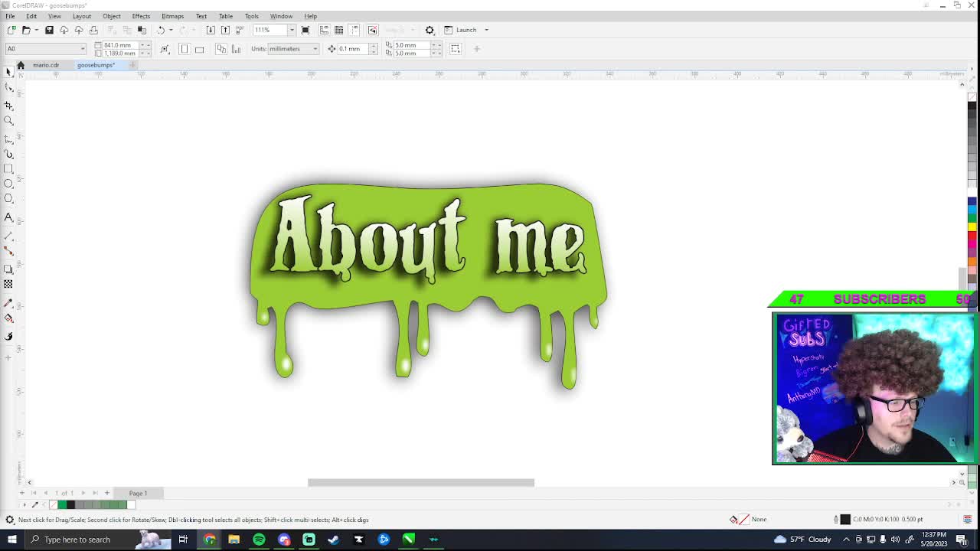Pick the yellow swatch in color palette
Screen dimensions: 980x551
(972, 227)
